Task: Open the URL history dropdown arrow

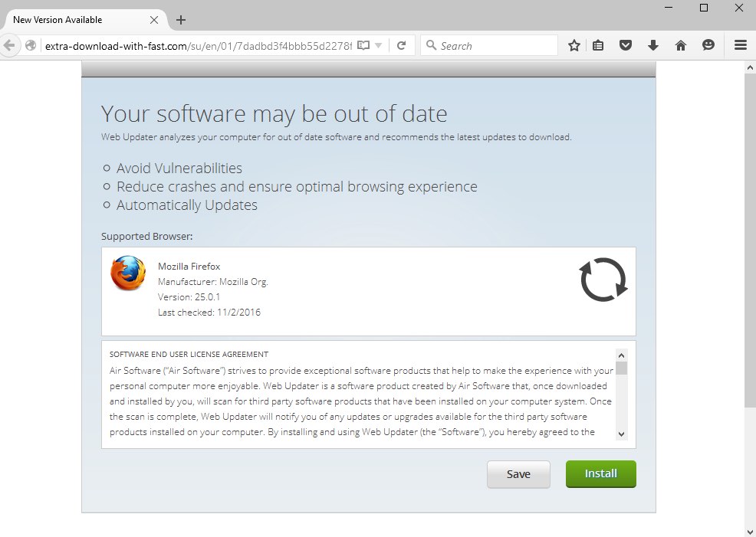Action: click(378, 45)
